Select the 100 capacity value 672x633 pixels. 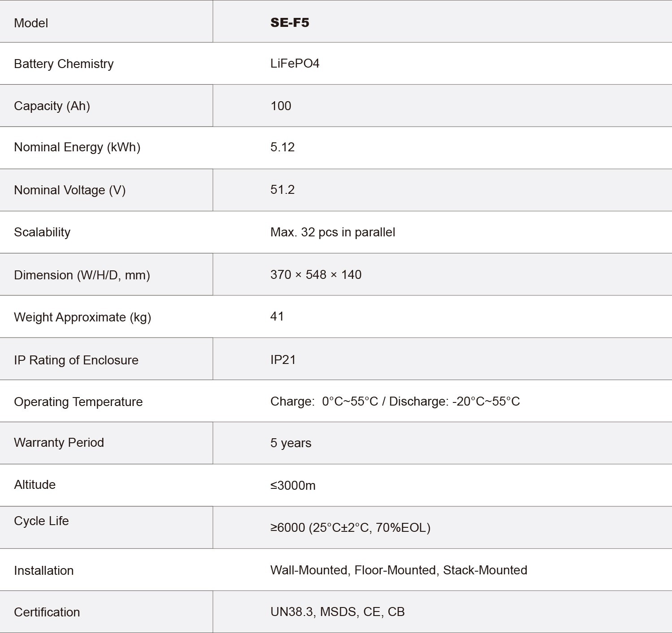point(280,106)
